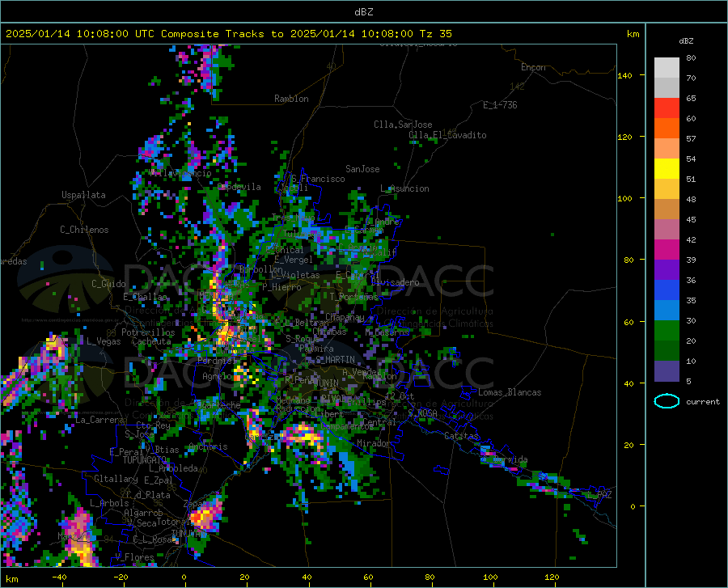The width and height of the screenshot is (728, 588).
Task: Click the cyan 'current' ellipse legend icon
Action: coord(667,401)
